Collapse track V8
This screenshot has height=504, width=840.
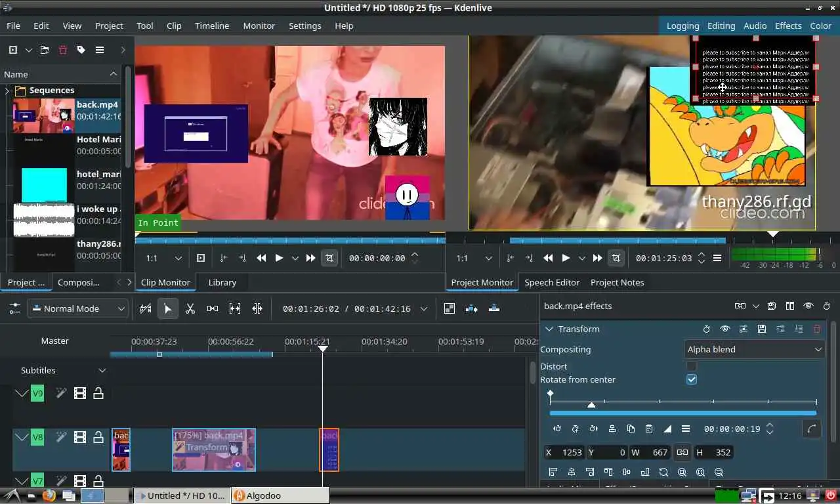tap(22, 437)
